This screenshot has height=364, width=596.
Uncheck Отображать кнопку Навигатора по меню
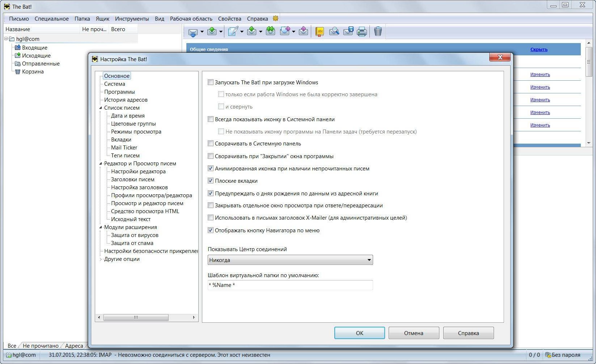click(211, 230)
